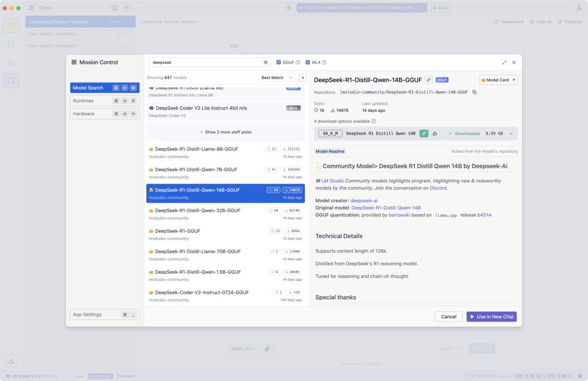Click Appearance in the chat toolbar

[509, 22]
